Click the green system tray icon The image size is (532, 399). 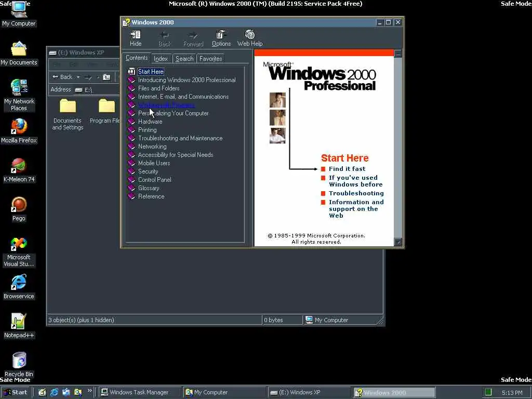pos(488,392)
